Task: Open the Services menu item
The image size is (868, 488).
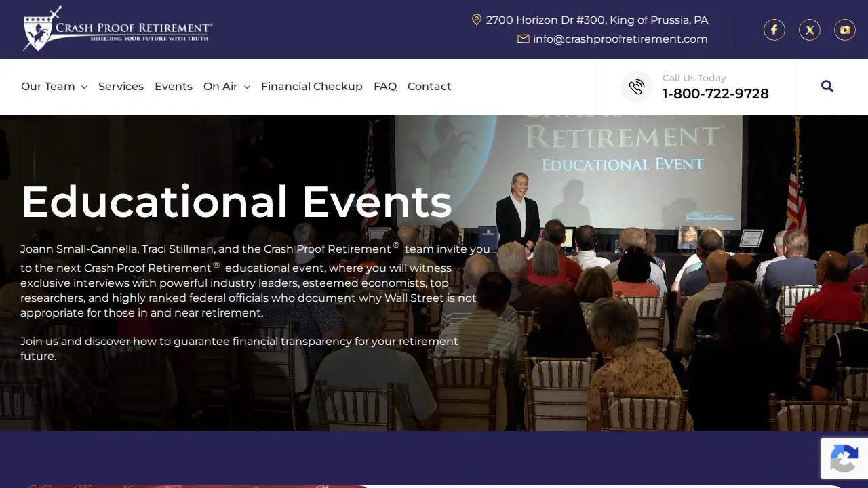Action: point(121,86)
